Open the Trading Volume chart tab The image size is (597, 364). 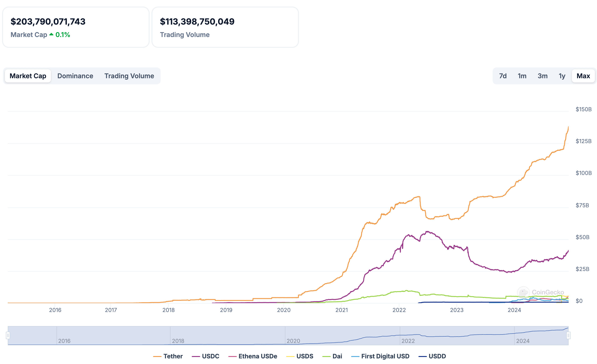tap(129, 76)
